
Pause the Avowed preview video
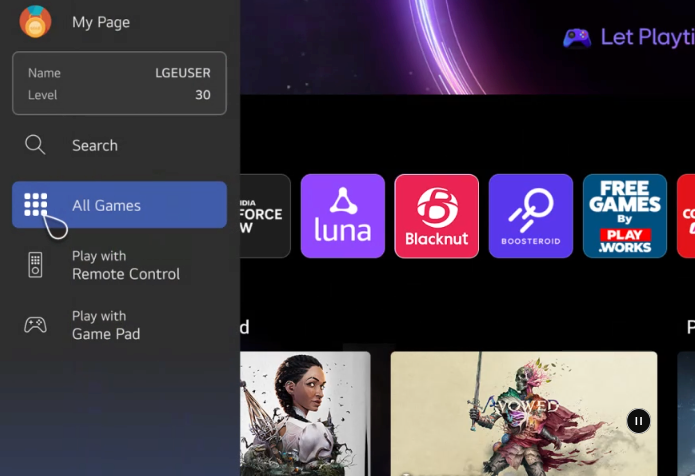[x=638, y=421]
